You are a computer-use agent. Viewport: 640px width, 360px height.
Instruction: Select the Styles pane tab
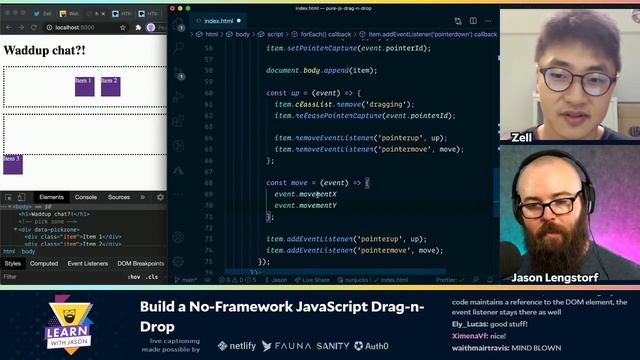coord(13,264)
